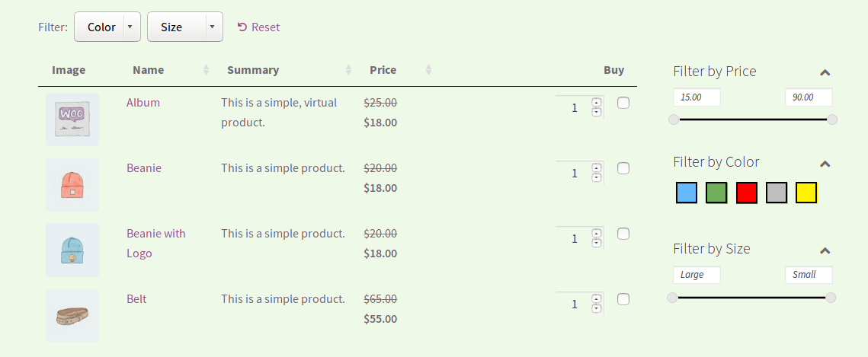Screen dimensions: 868x357
Task: Sort table by Summary column arrows
Action: (349, 69)
